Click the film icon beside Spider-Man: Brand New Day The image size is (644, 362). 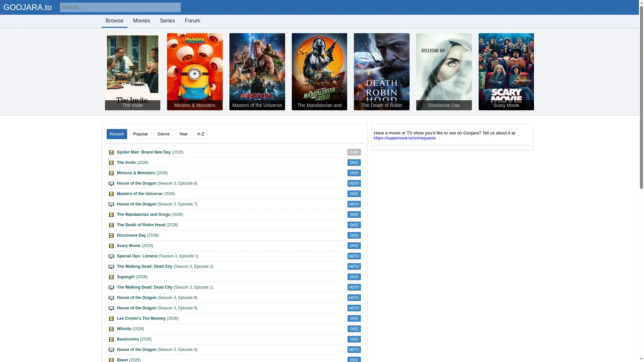tap(111, 153)
